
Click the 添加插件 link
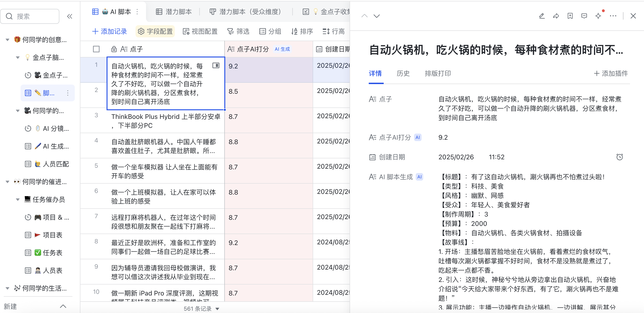click(611, 74)
